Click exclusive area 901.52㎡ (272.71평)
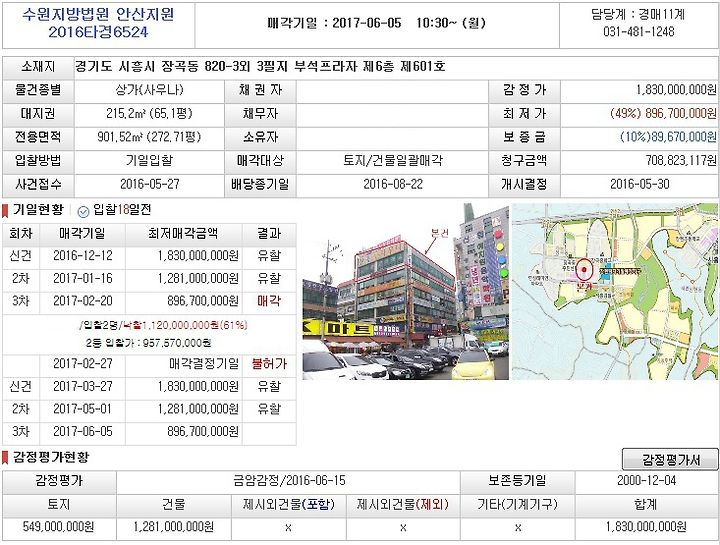Screen dimensions: 720x545 point(149,137)
